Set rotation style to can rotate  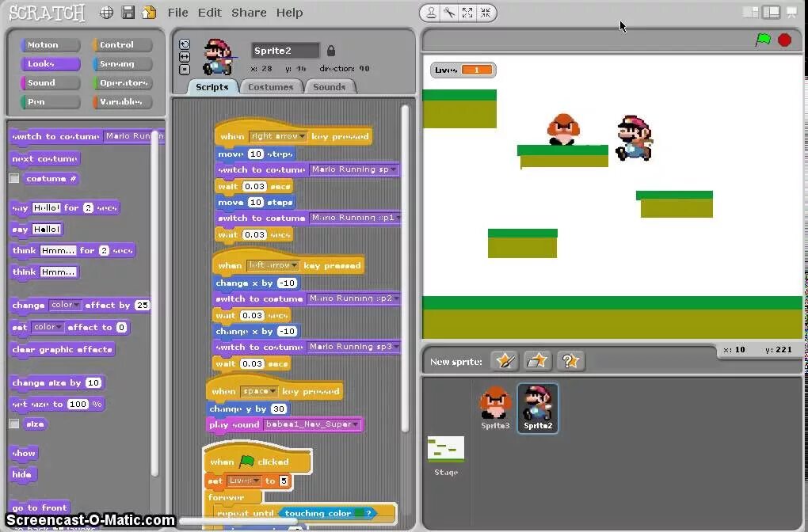tap(185, 44)
